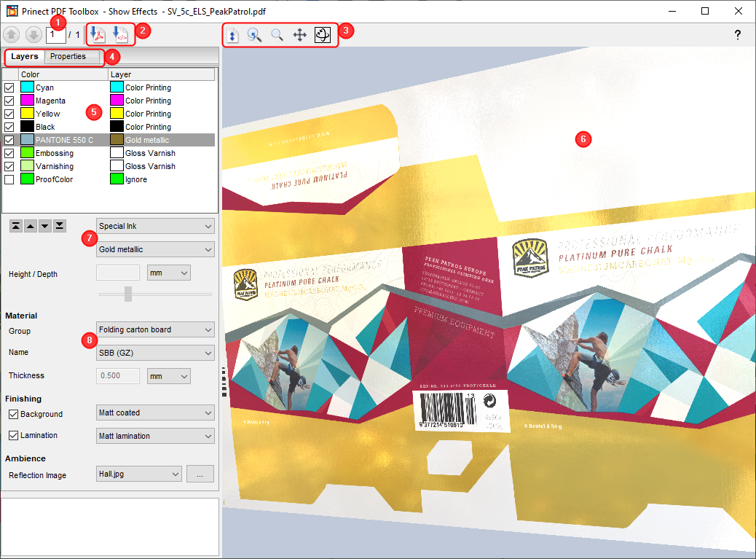The width and height of the screenshot is (756, 559).
Task: Open the help question mark
Action: [x=737, y=35]
